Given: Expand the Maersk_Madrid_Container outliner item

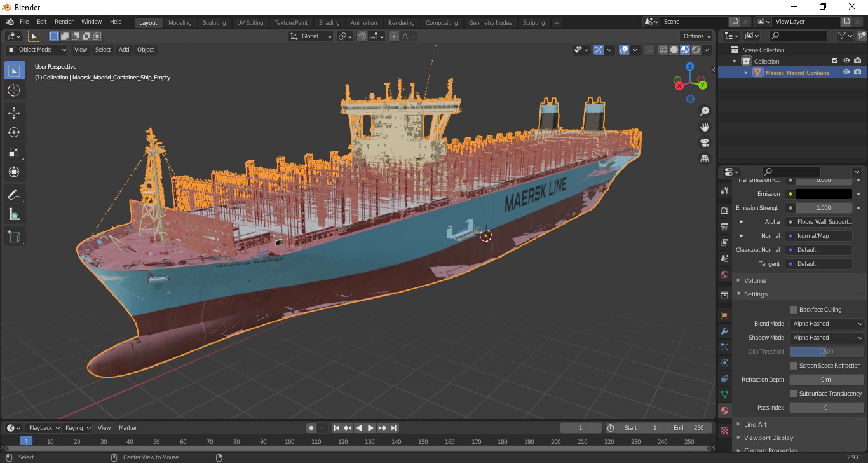Looking at the screenshot, I should click(x=746, y=73).
